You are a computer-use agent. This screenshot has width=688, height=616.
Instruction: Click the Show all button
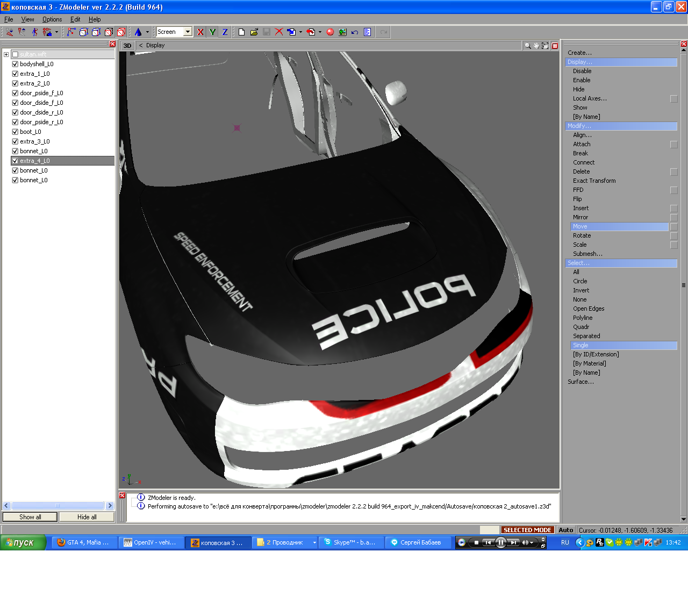tap(30, 517)
